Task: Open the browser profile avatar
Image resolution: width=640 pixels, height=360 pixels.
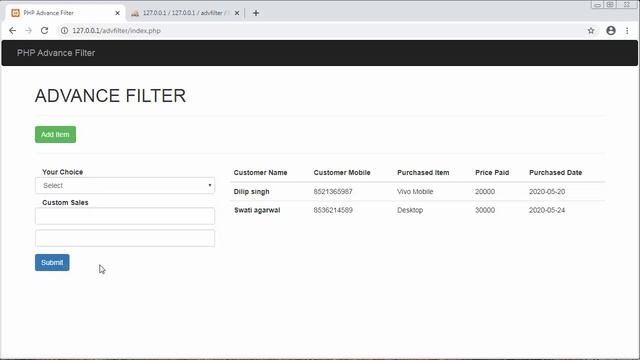Action: pos(611,31)
